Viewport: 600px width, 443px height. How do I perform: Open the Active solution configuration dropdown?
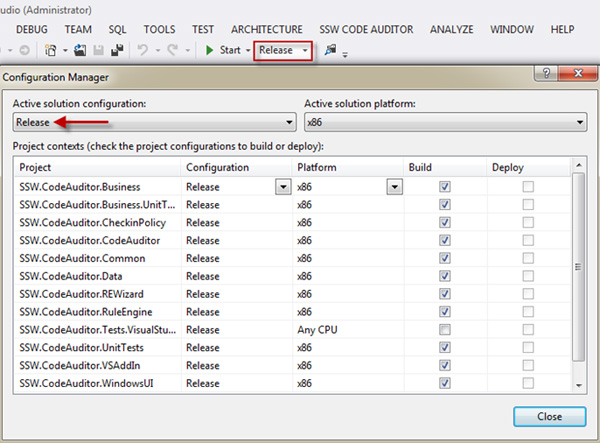(290, 122)
